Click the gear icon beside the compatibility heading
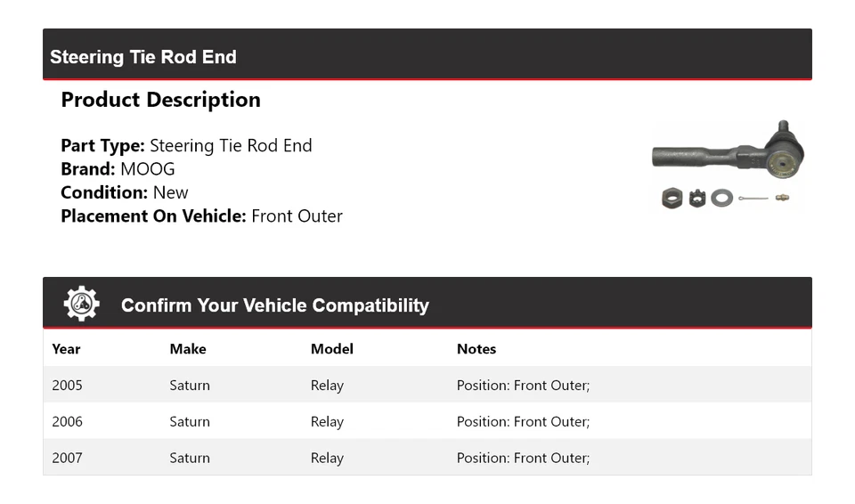The height and width of the screenshot is (504, 855). pyautogui.click(x=81, y=305)
